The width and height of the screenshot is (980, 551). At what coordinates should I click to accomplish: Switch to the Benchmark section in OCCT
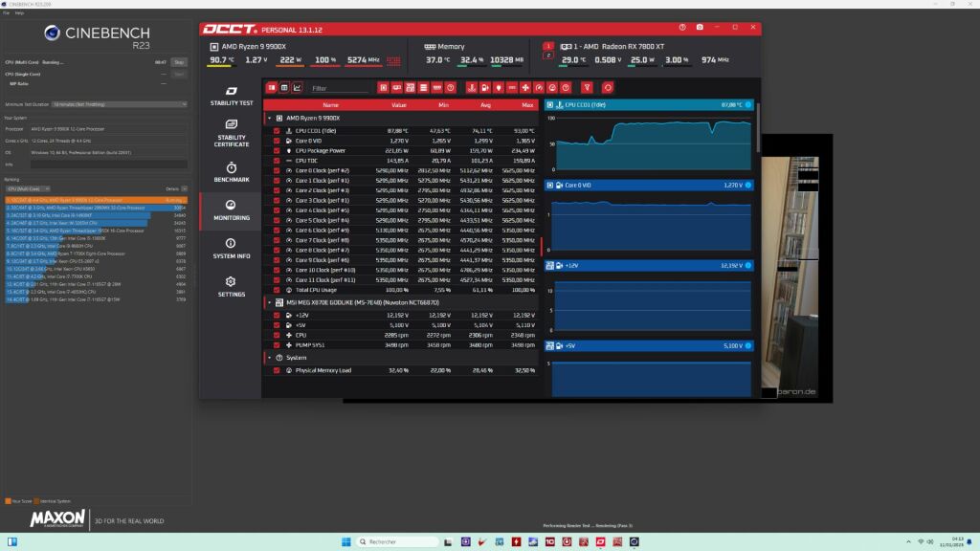[x=232, y=172]
